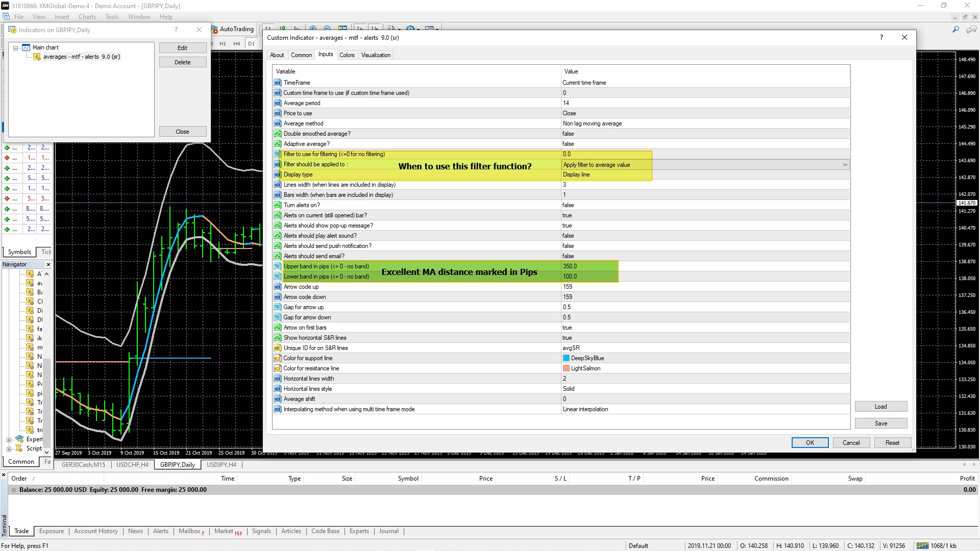Open the USDCHF,H4 chart tab
Image resolution: width=980 pixels, height=551 pixels.
tap(132, 465)
